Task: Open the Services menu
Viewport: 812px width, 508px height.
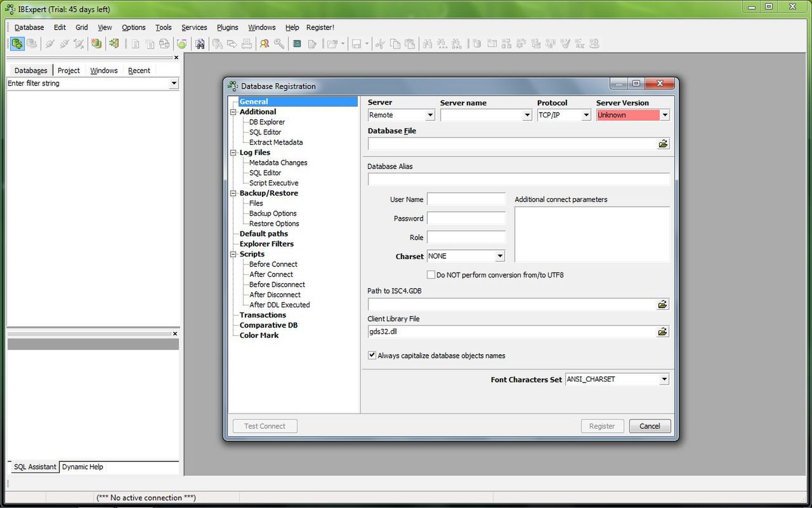Action: [194, 27]
